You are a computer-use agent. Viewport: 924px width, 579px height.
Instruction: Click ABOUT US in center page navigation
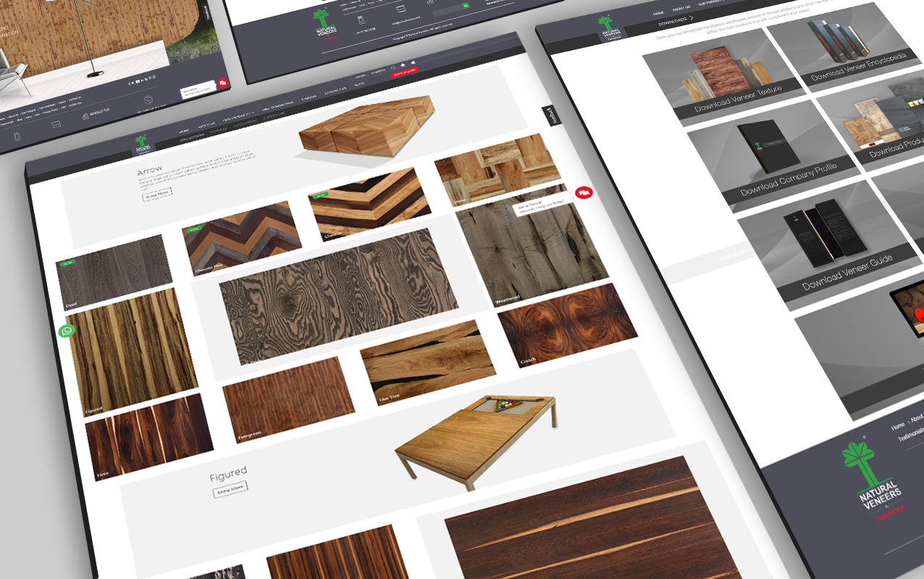click(208, 126)
